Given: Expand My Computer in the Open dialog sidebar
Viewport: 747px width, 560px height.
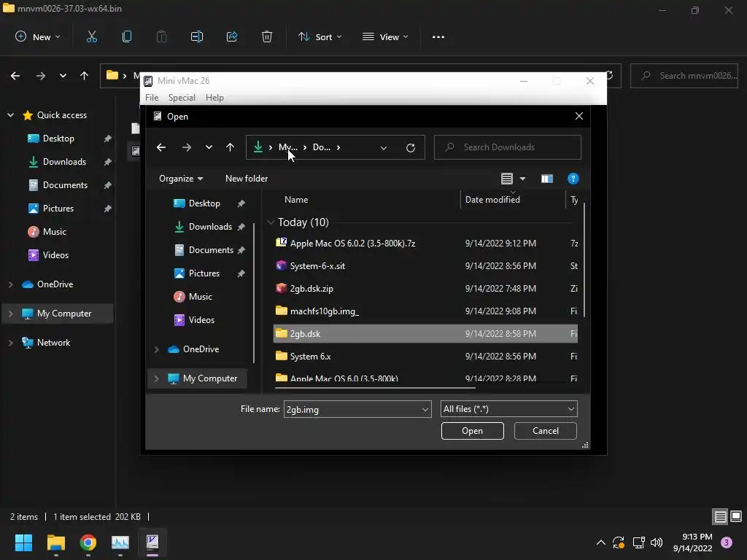Looking at the screenshot, I should [x=156, y=378].
